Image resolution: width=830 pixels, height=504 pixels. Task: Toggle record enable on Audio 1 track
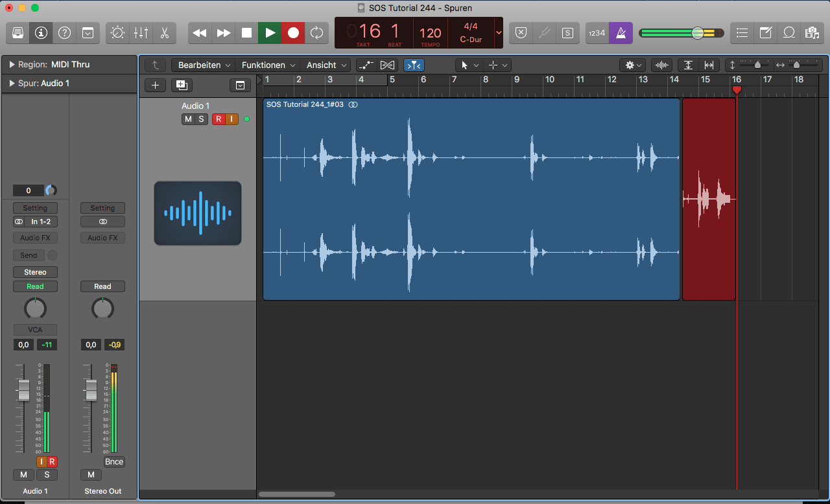[219, 119]
